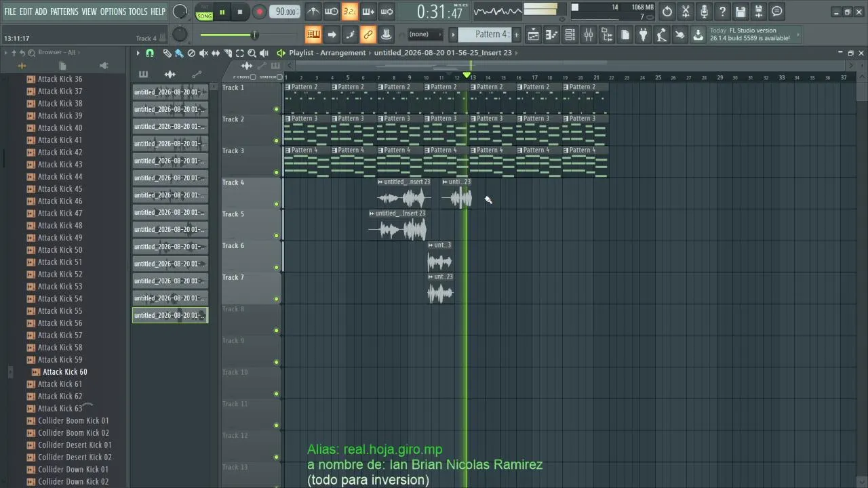Click the red record button
The height and width of the screenshot is (488, 868).
point(259,12)
